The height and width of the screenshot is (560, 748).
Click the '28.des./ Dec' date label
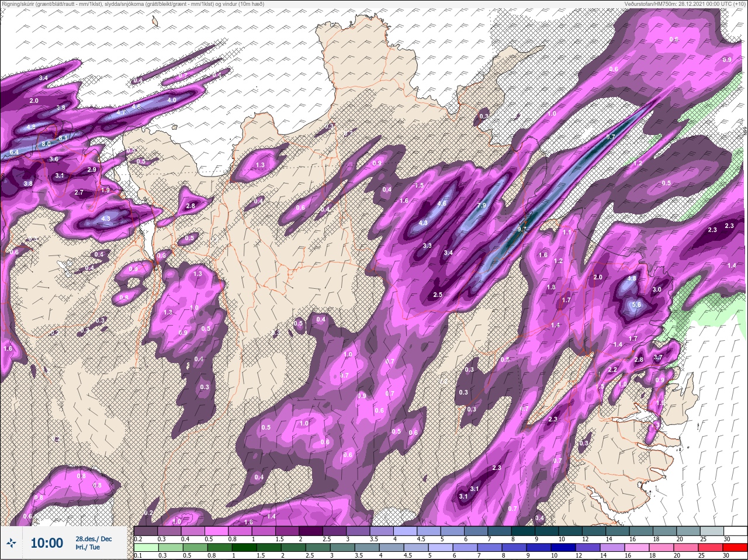(93, 538)
